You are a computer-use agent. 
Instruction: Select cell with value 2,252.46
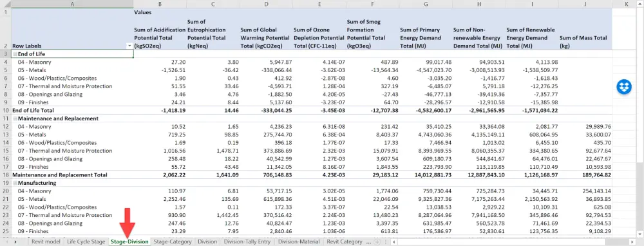tap(160, 199)
